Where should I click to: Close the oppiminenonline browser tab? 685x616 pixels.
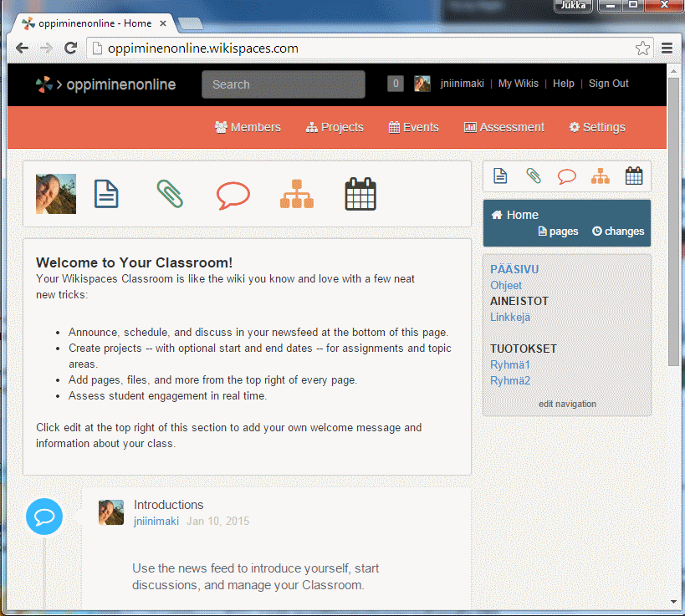tap(163, 23)
